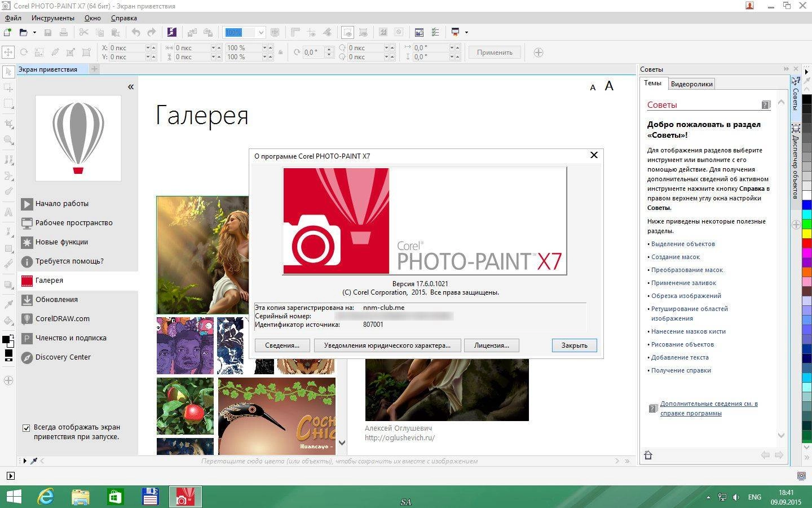Select the Темы tab in Советы
Screen dimensions: 812x508
tap(652, 83)
